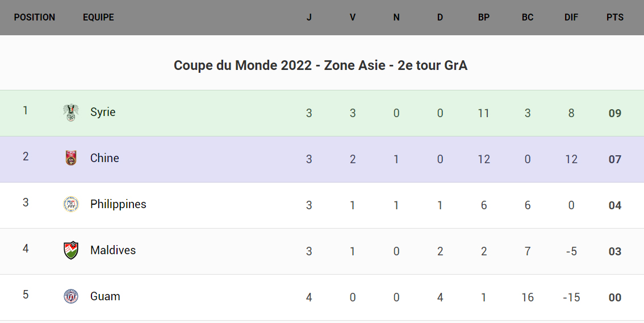Click the EQUIPE column header
This screenshot has height=323, width=644.
[98, 18]
